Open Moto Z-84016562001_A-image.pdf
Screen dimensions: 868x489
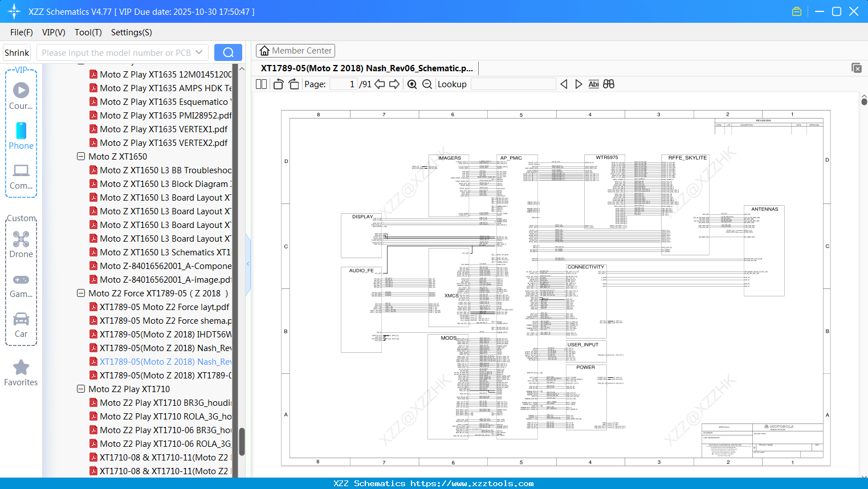[165, 279]
